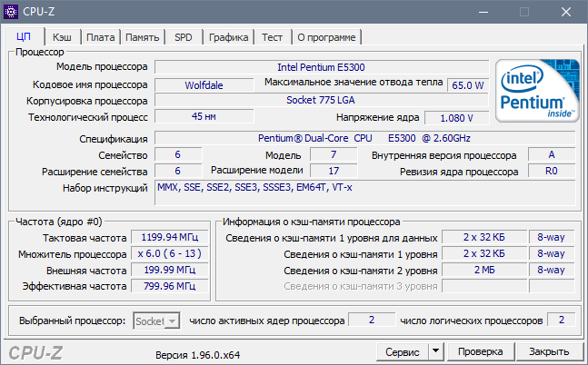This screenshot has height=365, width=588.
Task: Open the Кэш tab
Action: coord(63,37)
